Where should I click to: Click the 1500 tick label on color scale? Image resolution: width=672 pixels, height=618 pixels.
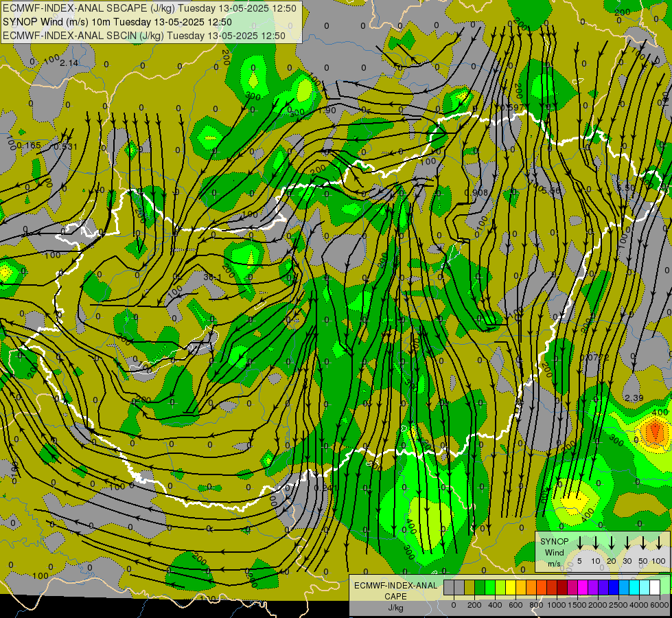coord(577,605)
